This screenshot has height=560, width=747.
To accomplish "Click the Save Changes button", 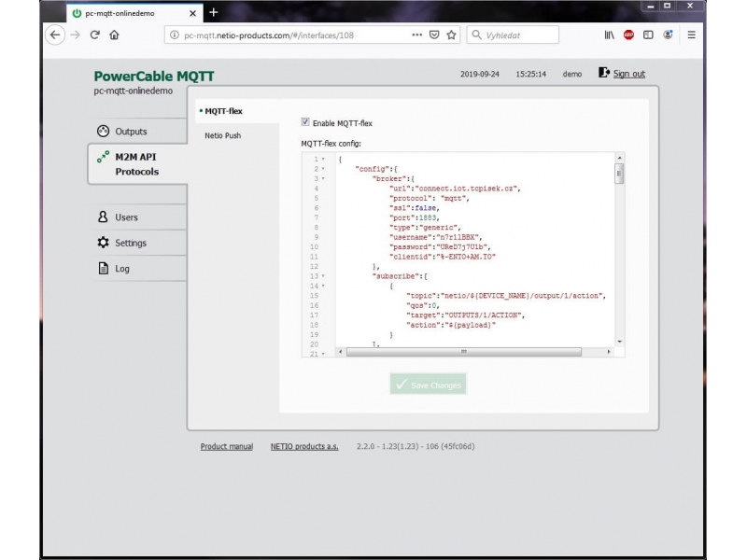I will click(428, 384).
